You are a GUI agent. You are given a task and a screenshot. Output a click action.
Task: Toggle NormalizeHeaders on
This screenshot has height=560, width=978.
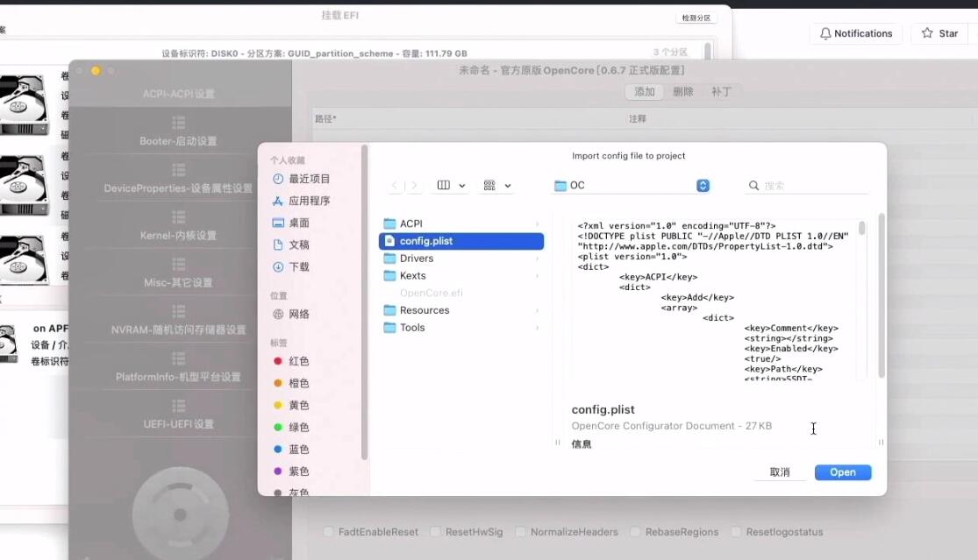[x=523, y=532]
